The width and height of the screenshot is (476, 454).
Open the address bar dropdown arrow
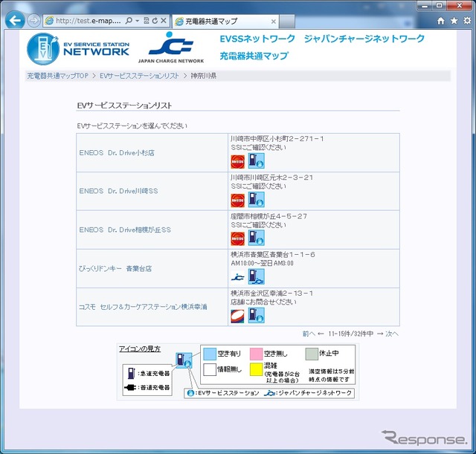(x=137, y=21)
